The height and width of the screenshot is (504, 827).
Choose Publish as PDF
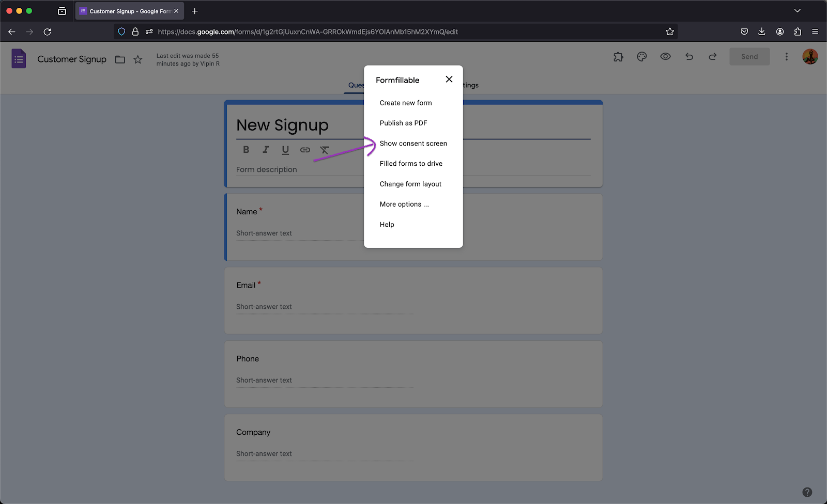tap(403, 123)
